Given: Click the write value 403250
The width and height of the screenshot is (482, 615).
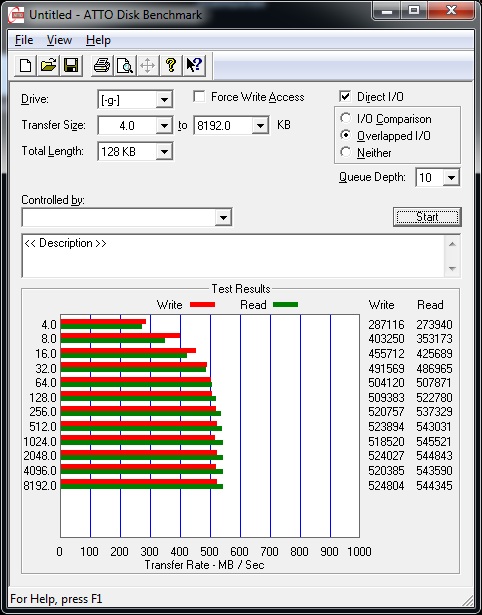Looking at the screenshot, I should (x=386, y=338).
